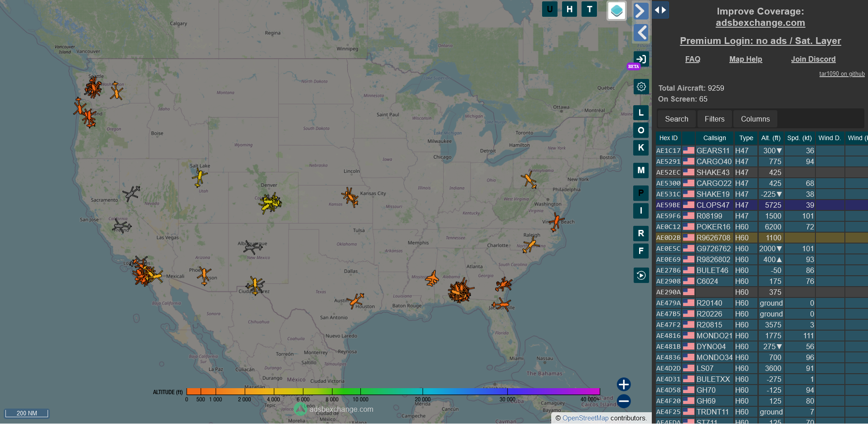Click helicopter icon near Salt Lake
The height and width of the screenshot is (424, 868).
pyautogui.click(x=199, y=177)
